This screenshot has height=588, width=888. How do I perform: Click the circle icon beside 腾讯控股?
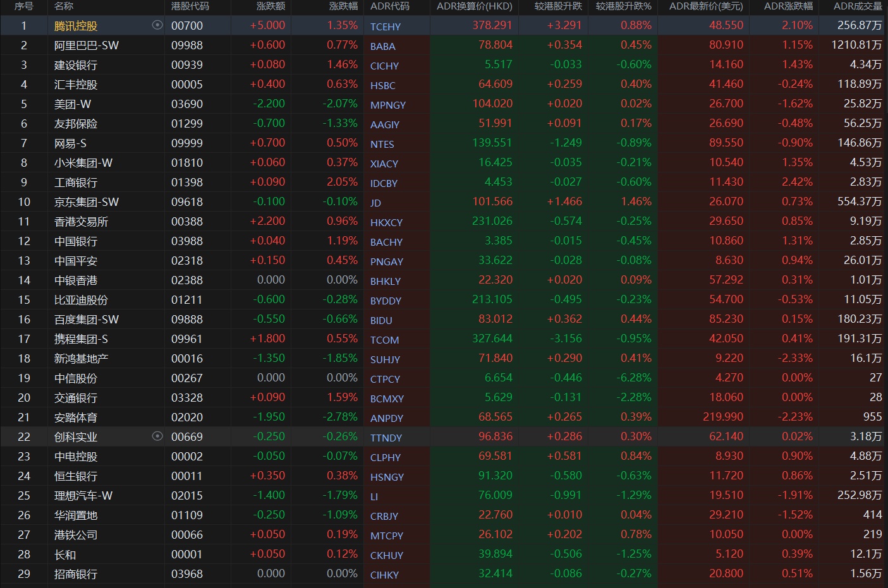[x=157, y=25]
